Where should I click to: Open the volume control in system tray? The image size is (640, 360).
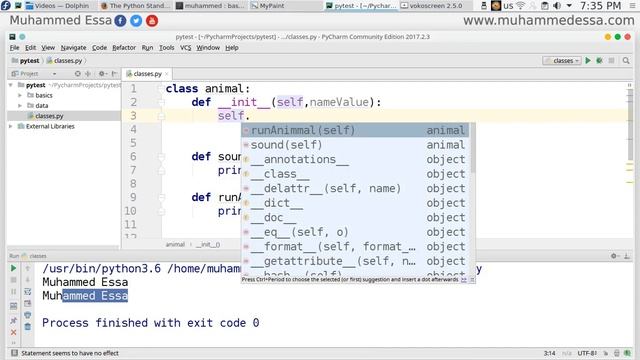click(x=557, y=6)
